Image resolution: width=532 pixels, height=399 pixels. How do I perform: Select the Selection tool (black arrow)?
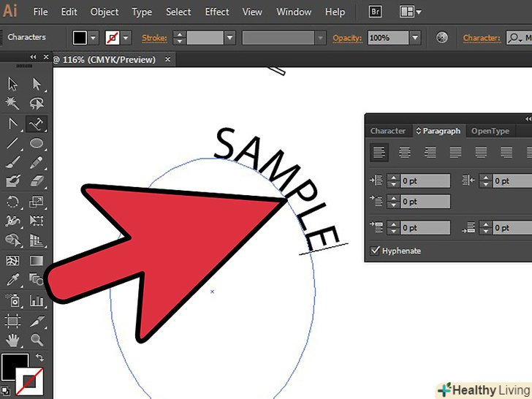click(12, 84)
